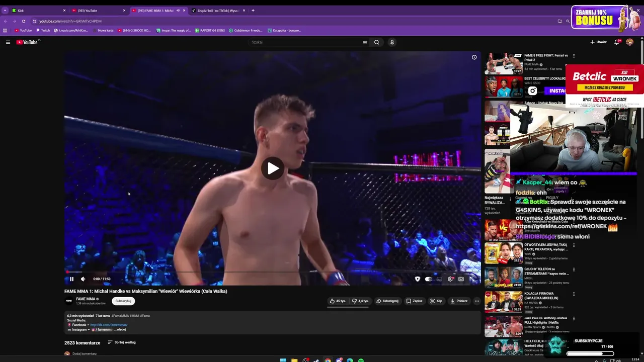Close the Kick tab
This screenshot has width=644, height=362.
click(x=64, y=11)
